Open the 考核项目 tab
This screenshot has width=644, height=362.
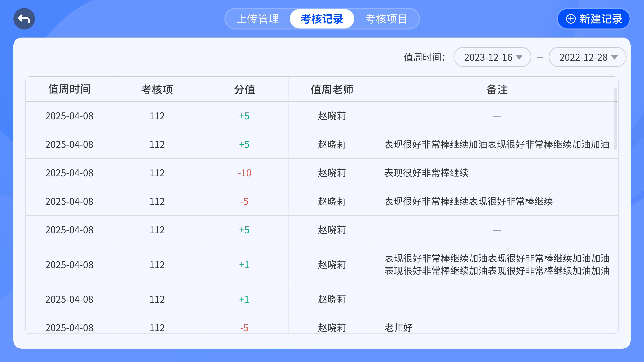pyautogui.click(x=386, y=19)
